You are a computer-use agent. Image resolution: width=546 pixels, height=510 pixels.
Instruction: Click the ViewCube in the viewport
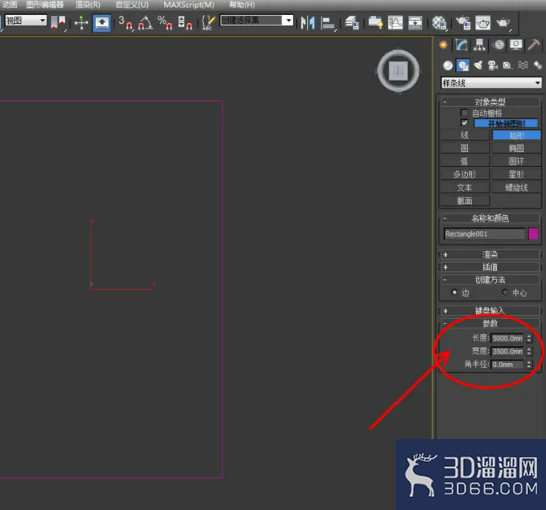pos(398,71)
